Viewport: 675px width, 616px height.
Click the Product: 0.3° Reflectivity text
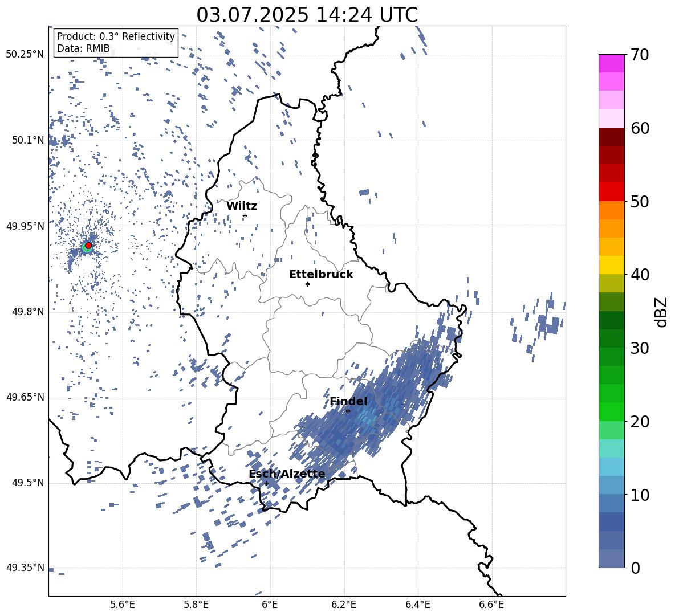pyautogui.click(x=116, y=36)
